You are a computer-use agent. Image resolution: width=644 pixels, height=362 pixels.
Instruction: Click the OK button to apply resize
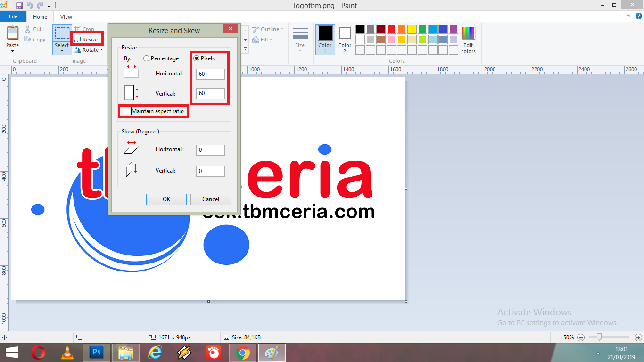(166, 199)
